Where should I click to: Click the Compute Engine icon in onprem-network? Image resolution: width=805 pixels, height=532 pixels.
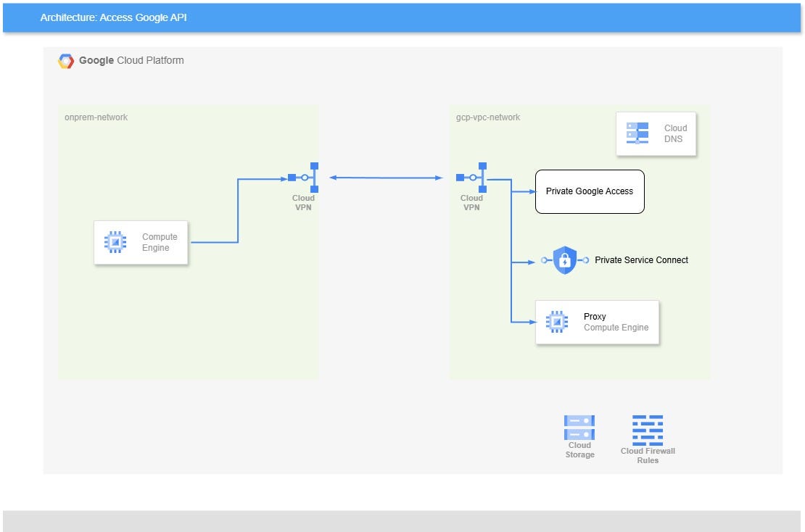pyautogui.click(x=115, y=241)
